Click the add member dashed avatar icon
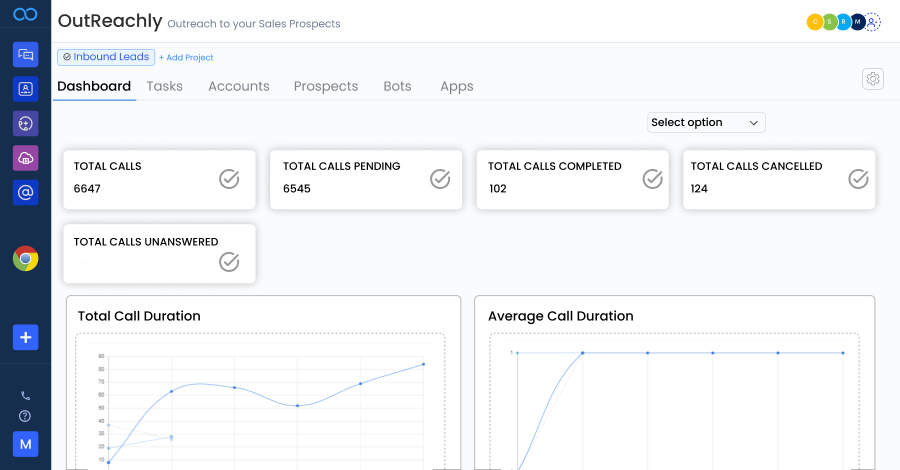Viewport: 900px width, 470px height. point(872,22)
